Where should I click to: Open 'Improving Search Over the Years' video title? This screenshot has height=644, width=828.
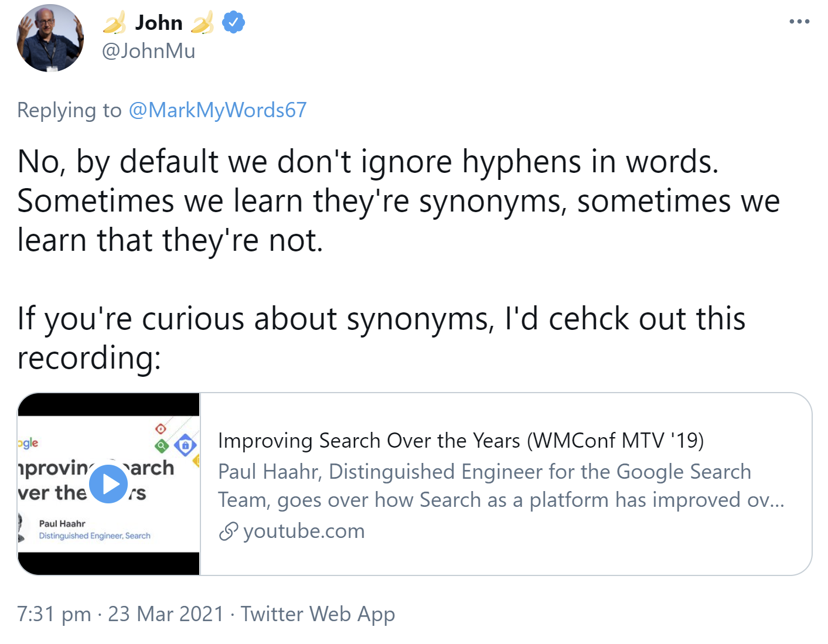(x=462, y=441)
